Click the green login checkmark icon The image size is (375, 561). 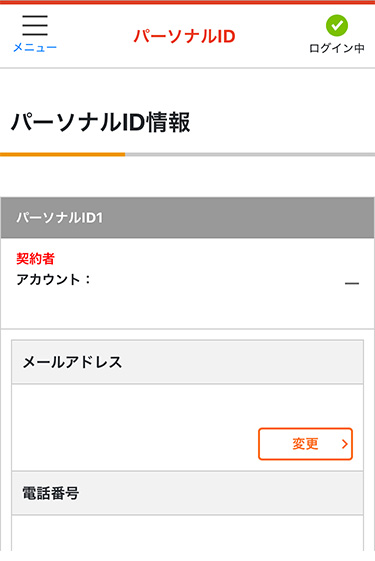click(x=337, y=25)
